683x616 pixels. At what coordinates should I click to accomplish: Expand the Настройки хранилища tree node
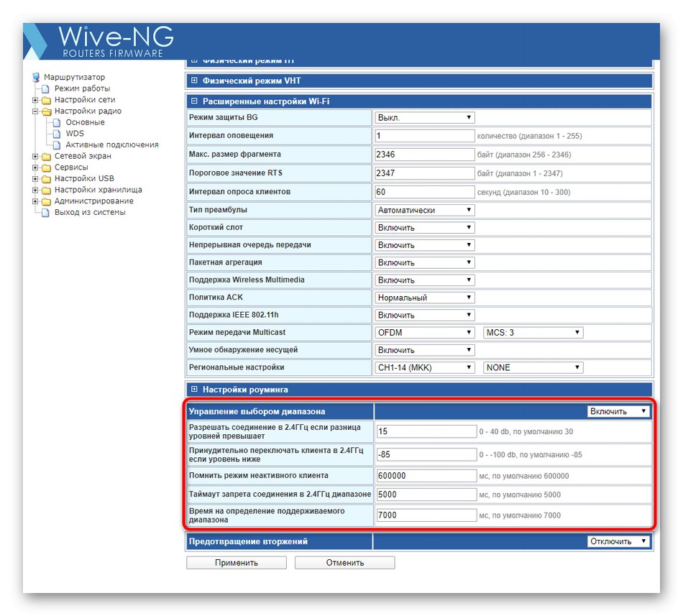pos(35,190)
